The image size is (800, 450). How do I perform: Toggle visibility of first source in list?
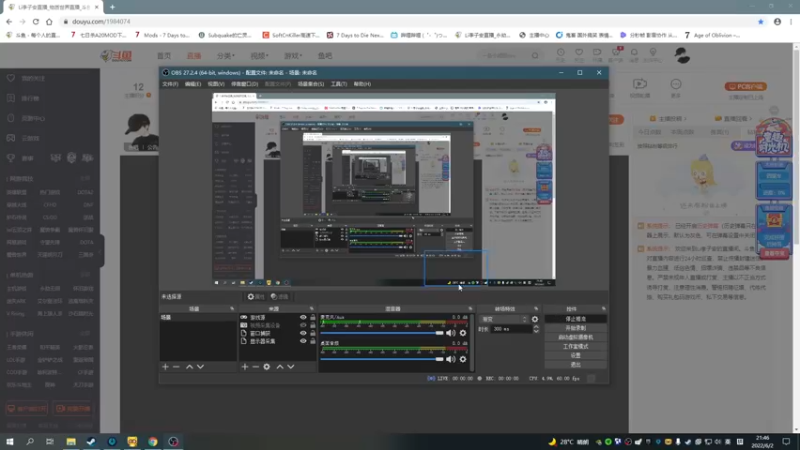tap(303, 317)
